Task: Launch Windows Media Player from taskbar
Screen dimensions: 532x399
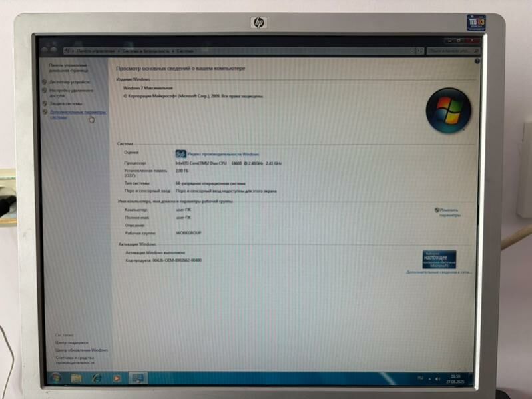Action: point(117,378)
